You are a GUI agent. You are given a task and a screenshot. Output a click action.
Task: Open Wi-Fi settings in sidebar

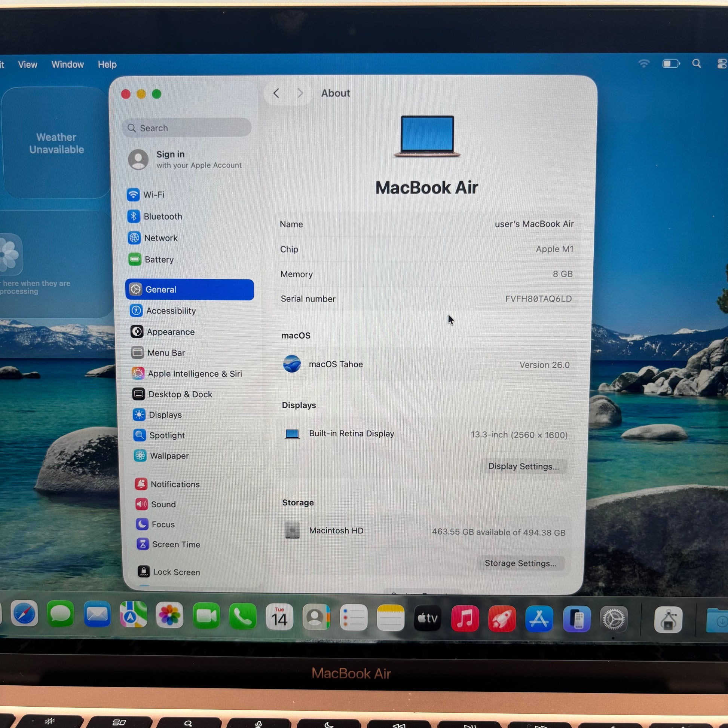tap(153, 195)
